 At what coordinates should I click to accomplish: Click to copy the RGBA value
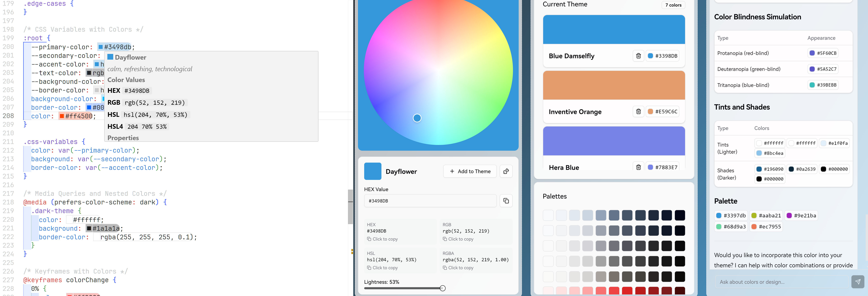[x=460, y=268]
